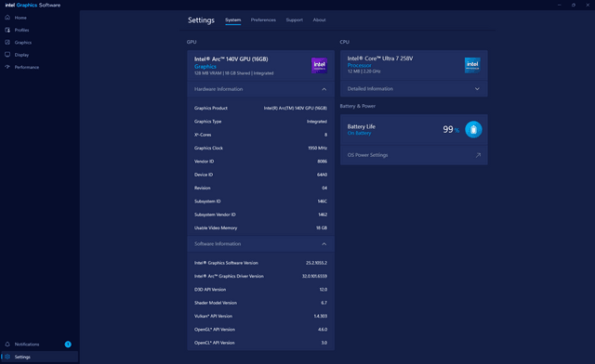
Task: Close the Intel Graphics Software window
Action: [x=588, y=5]
